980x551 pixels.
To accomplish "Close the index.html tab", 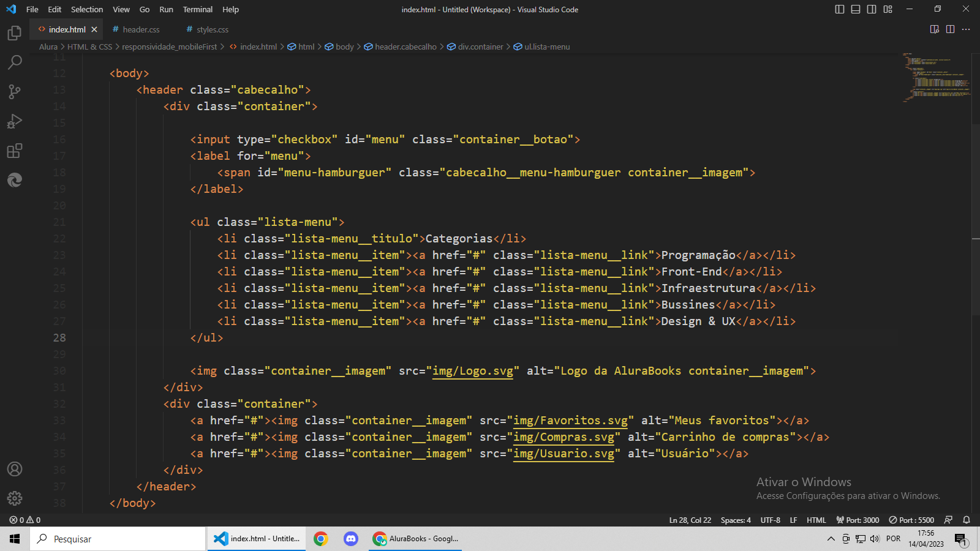I will coord(94,29).
